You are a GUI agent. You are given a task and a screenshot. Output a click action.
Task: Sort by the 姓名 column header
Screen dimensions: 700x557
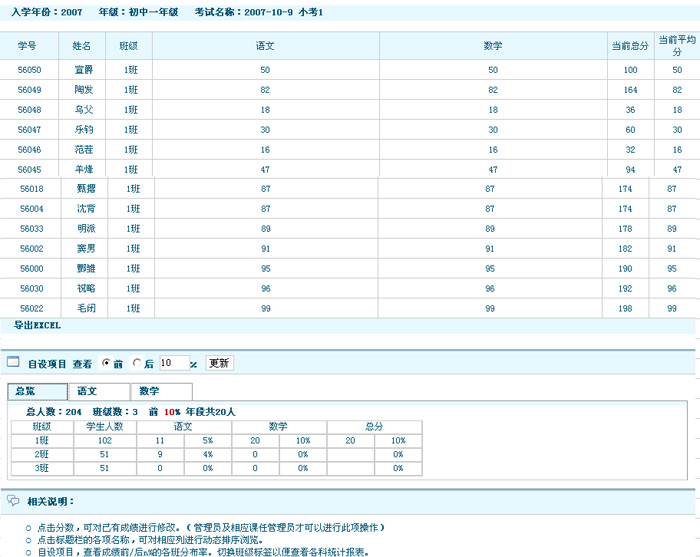point(82,46)
